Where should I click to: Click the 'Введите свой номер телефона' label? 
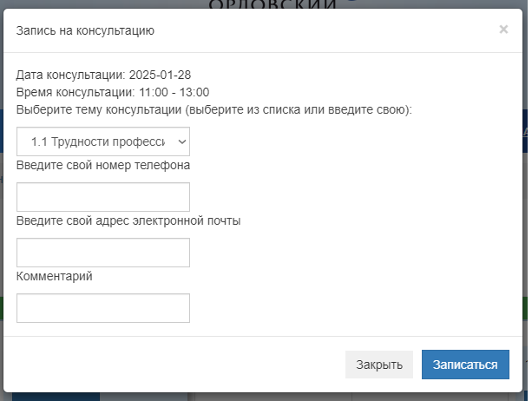(103, 165)
